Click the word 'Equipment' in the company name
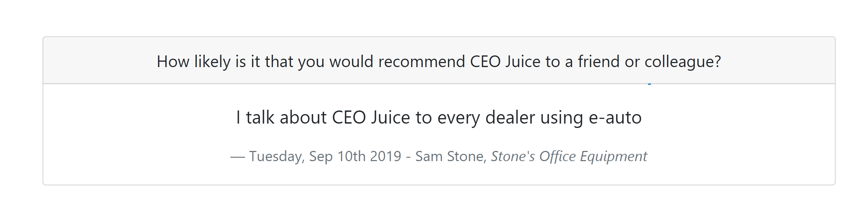 [614, 156]
